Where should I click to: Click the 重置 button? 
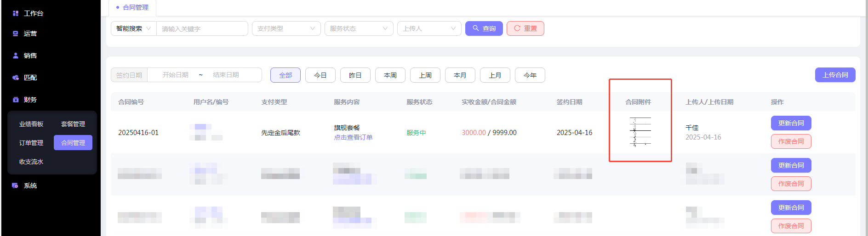(525, 28)
